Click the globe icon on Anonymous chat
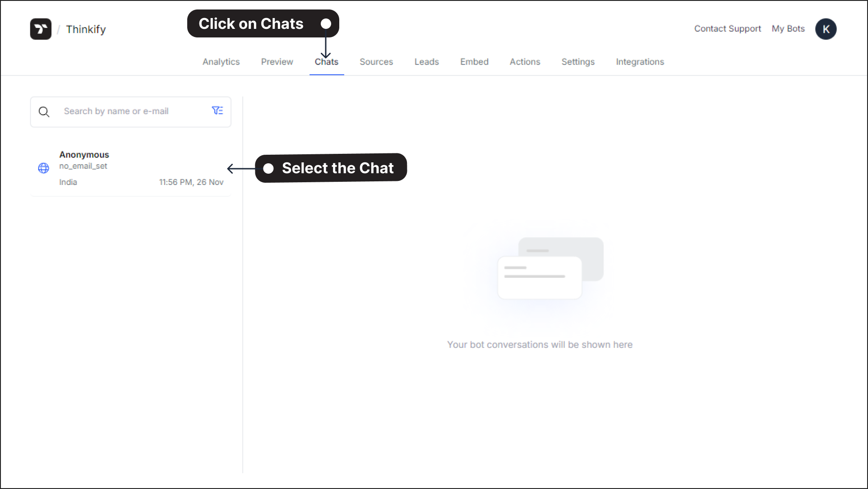Image resolution: width=868 pixels, height=489 pixels. [43, 167]
